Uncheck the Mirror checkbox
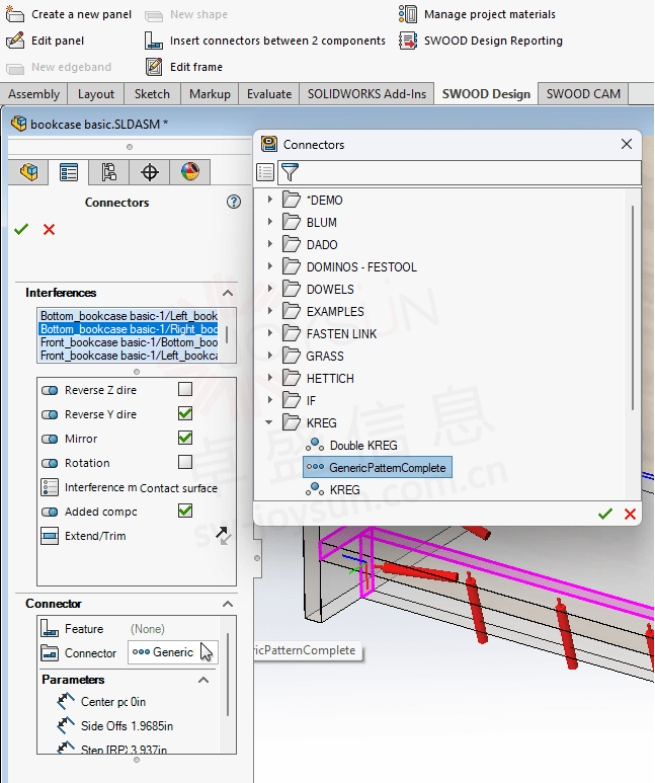 pyautogui.click(x=185, y=437)
